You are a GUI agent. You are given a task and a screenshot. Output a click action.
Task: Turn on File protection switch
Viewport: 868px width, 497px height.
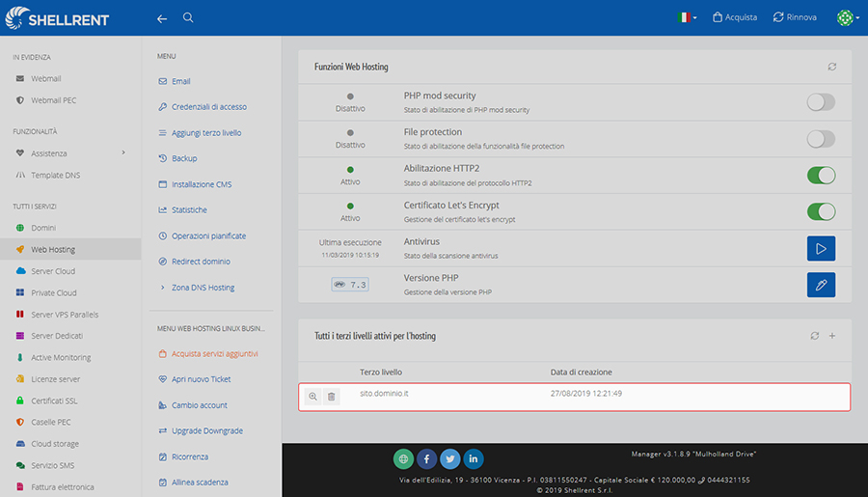coord(821,139)
